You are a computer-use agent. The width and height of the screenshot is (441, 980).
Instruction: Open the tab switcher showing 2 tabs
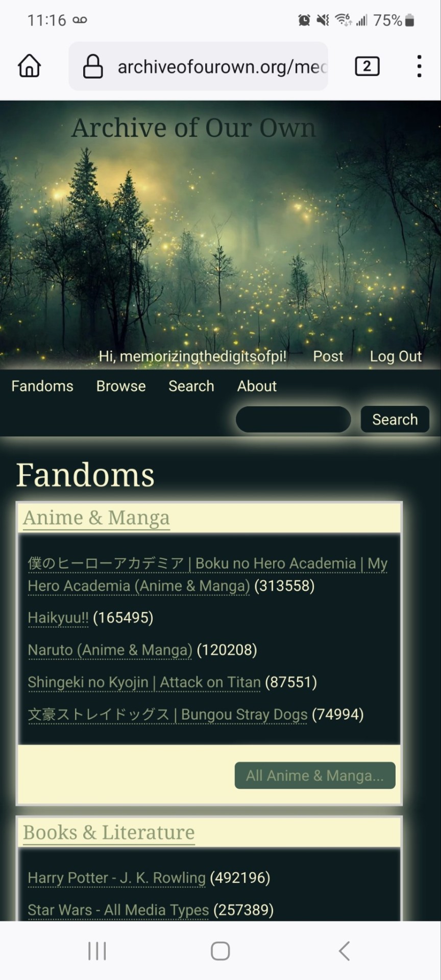[x=367, y=66]
